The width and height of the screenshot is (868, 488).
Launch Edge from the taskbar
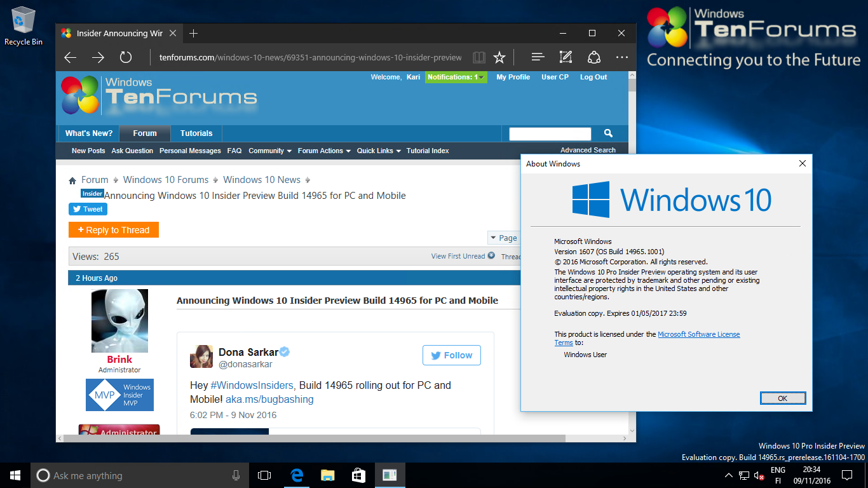pos(296,475)
